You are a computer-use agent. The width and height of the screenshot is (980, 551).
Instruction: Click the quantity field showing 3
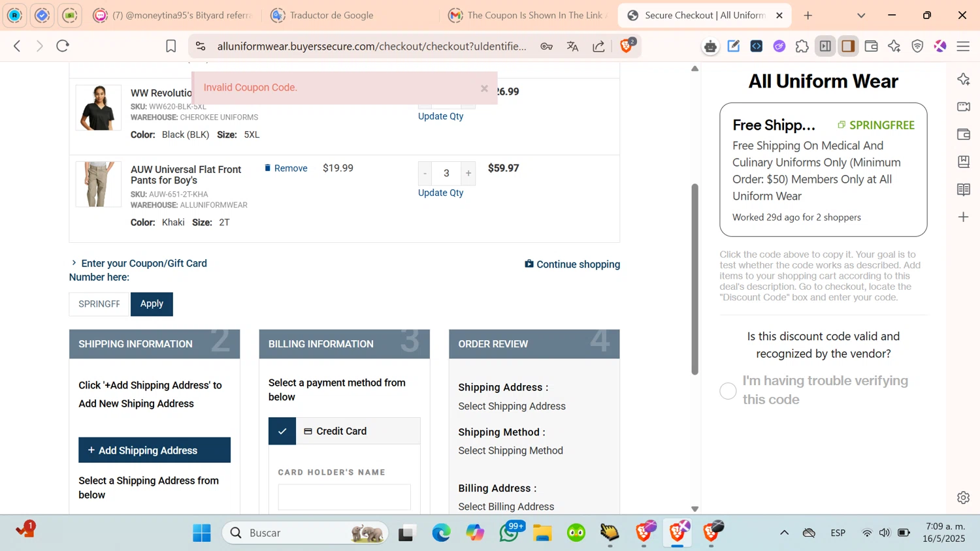[446, 173]
